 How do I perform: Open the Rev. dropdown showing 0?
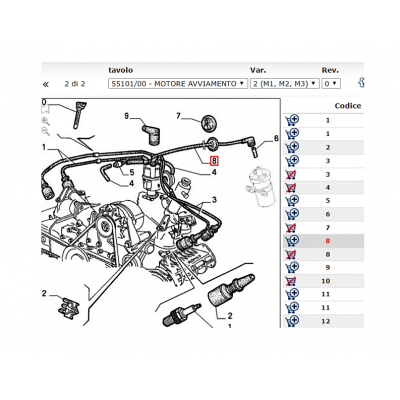coord(331,84)
